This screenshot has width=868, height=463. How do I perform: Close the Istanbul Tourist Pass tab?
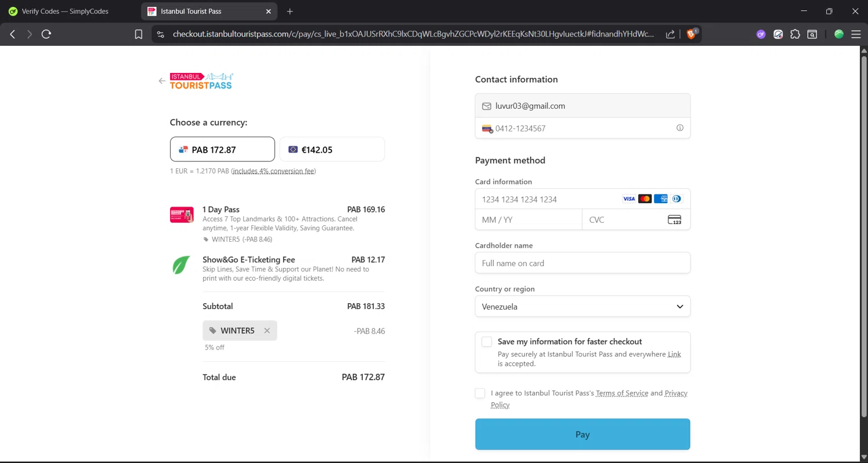269,12
